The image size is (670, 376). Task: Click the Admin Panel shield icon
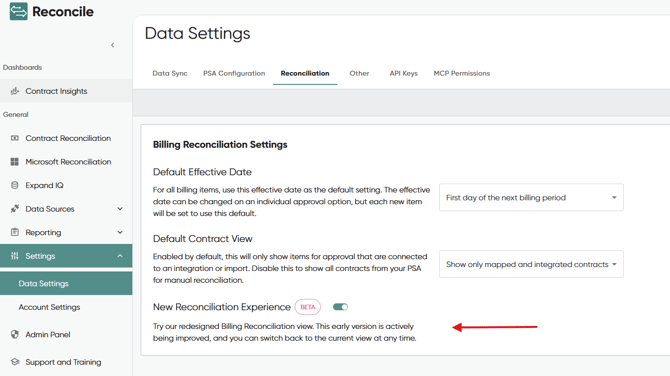[15, 334]
